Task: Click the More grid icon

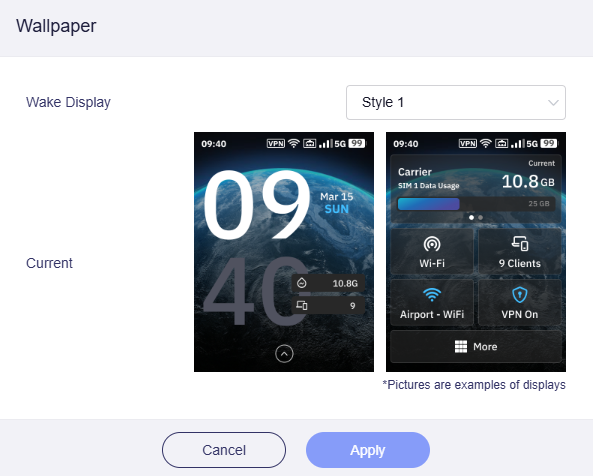Action: [461, 346]
